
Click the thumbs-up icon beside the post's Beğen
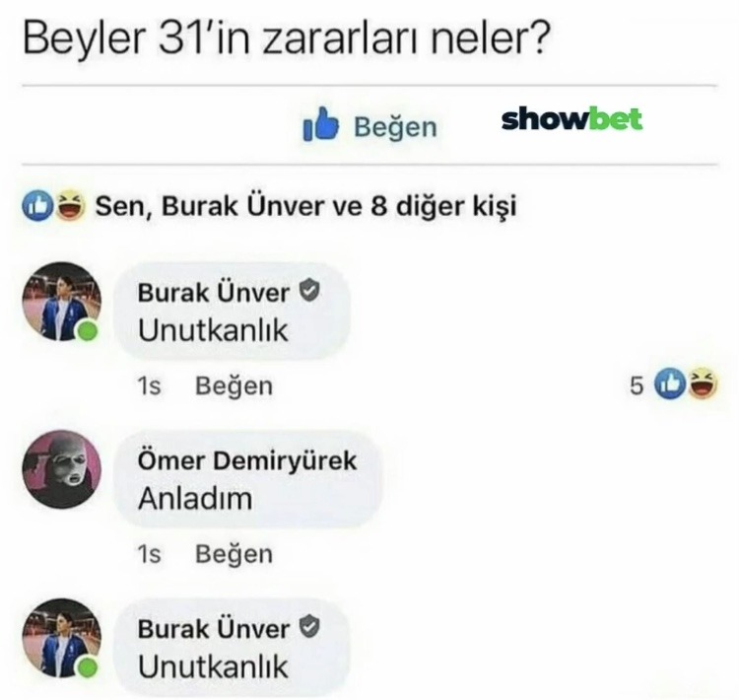click(x=320, y=124)
